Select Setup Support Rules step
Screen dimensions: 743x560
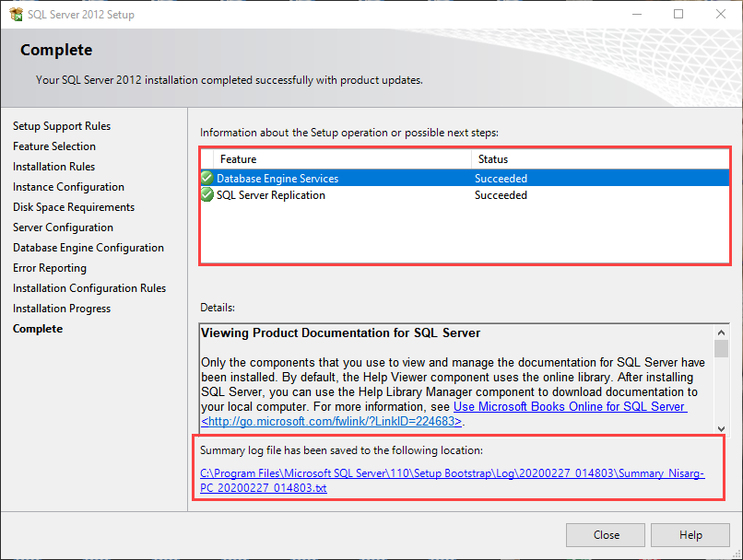[62, 126]
